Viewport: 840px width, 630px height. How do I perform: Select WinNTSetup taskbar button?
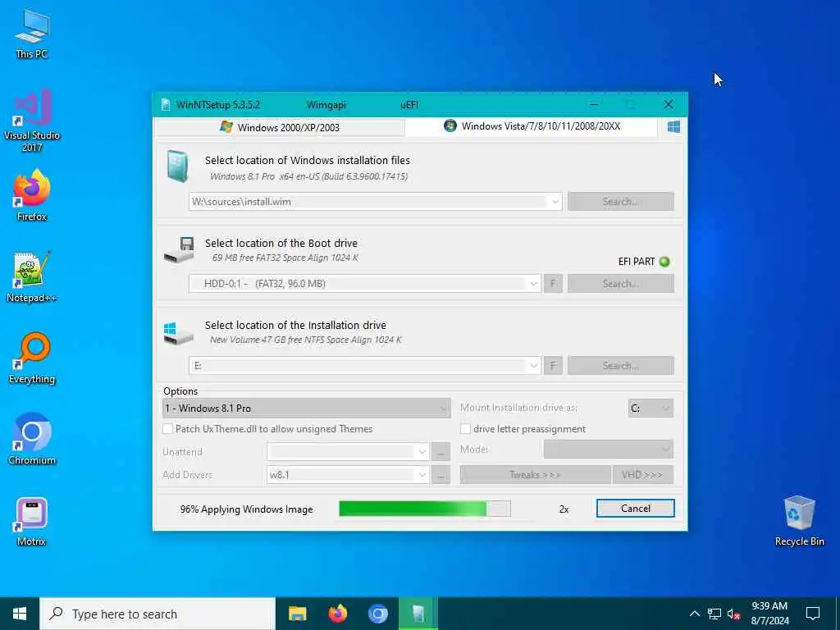(x=418, y=614)
